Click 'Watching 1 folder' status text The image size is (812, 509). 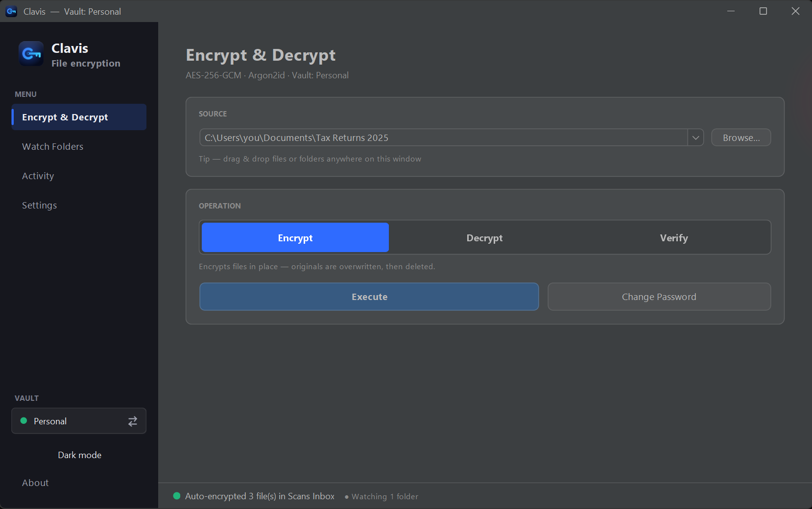(385, 497)
